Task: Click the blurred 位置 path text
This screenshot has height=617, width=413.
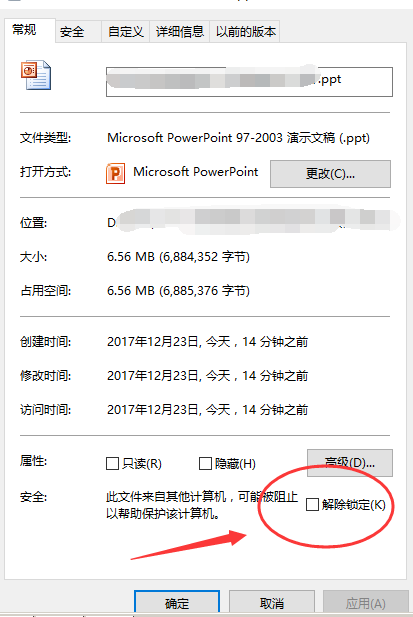Action: [252, 222]
